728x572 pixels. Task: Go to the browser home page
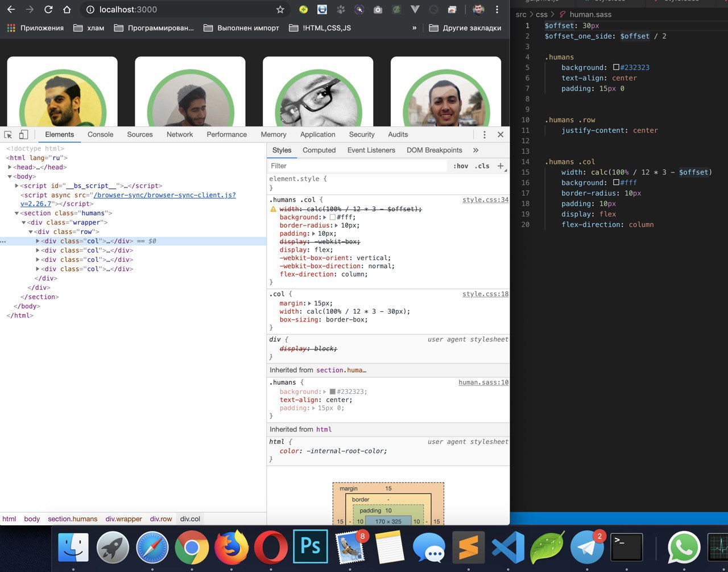coord(67,10)
